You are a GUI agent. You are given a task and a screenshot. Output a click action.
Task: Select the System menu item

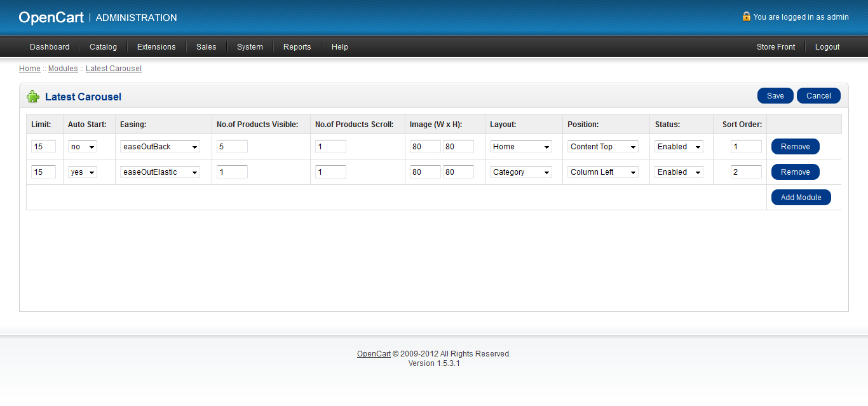(x=250, y=47)
